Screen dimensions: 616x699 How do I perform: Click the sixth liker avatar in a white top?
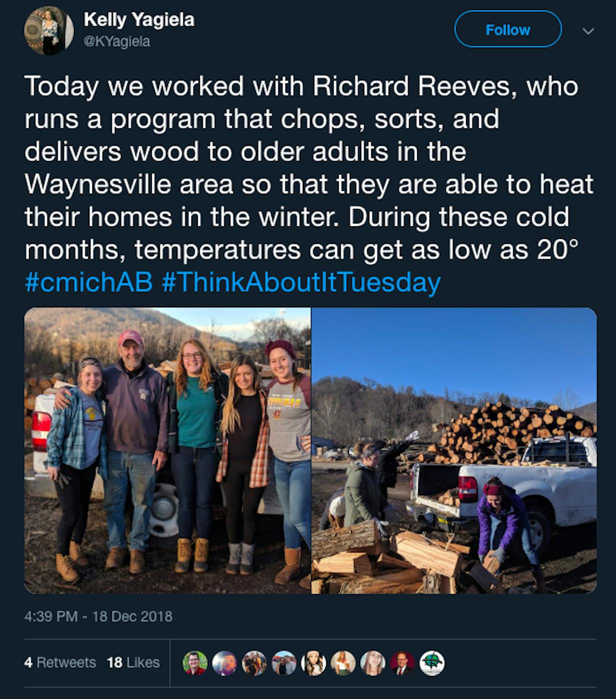(x=343, y=663)
